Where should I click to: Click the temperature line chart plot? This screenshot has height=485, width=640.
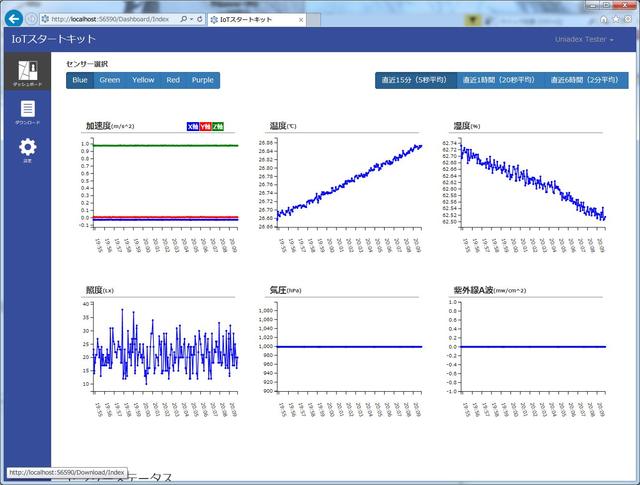349,182
